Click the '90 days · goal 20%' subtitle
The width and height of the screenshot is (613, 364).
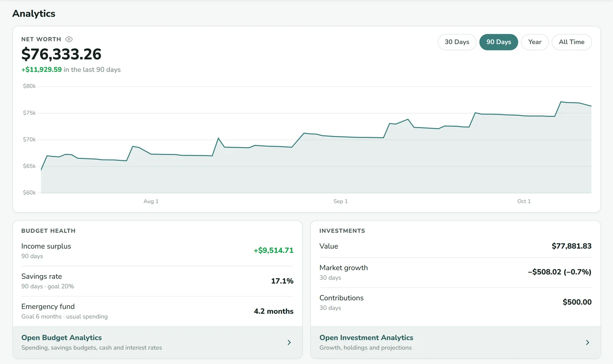point(48,286)
